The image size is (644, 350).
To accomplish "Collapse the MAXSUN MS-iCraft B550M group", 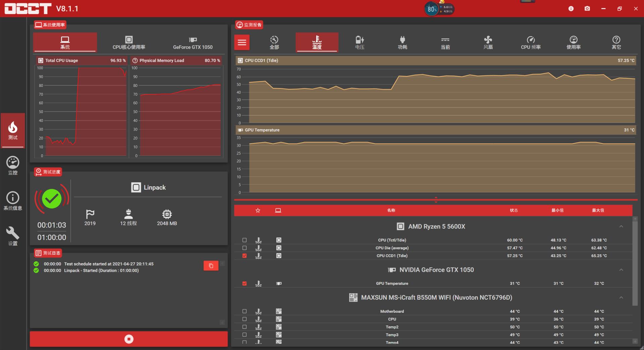I will pos(621,298).
